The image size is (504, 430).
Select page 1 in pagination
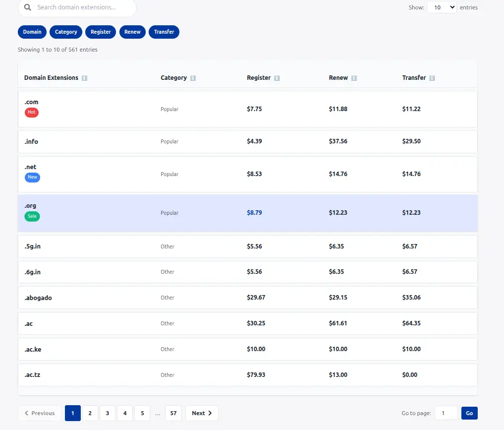coord(73,413)
